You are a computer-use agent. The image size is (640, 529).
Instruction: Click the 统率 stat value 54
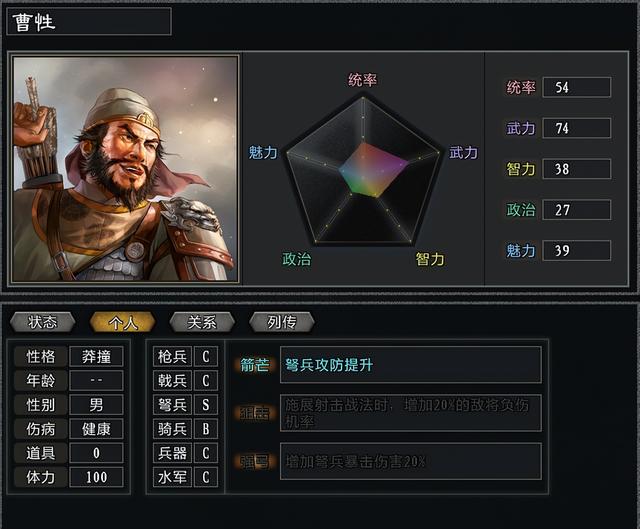click(576, 87)
